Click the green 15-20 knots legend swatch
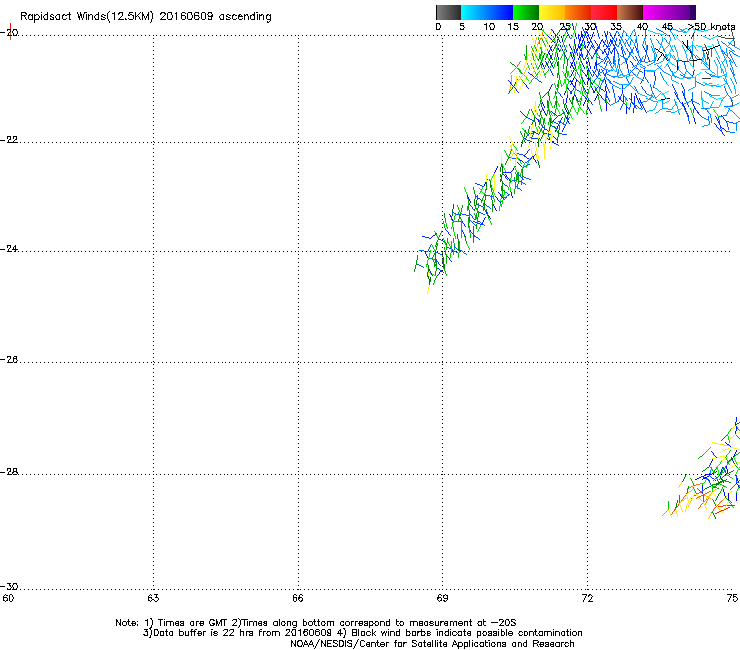This screenshot has width=740, height=650. tap(526, 12)
